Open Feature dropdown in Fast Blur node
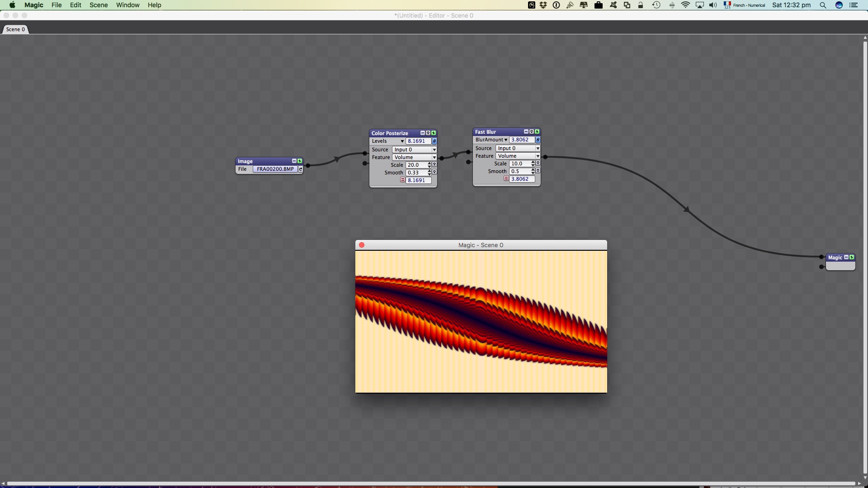The width and height of the screenshot is (868, 488). (x=518, y=156)
